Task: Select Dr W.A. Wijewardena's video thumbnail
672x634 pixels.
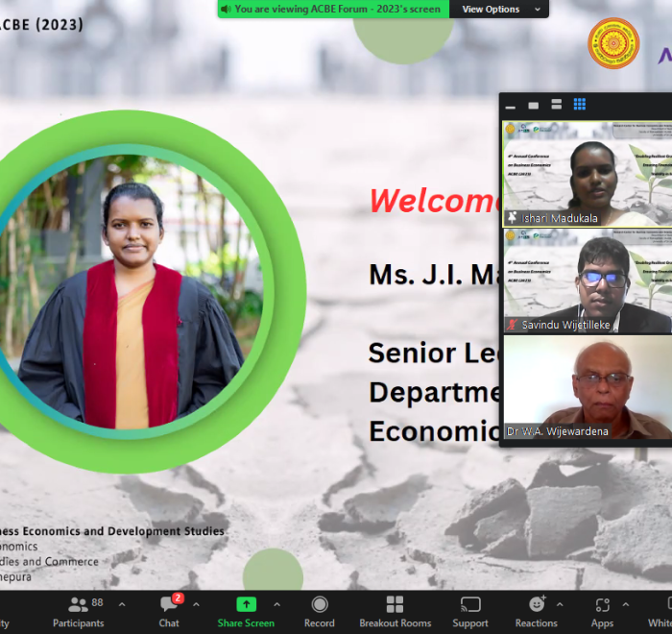Action: [x=588, y=388]
